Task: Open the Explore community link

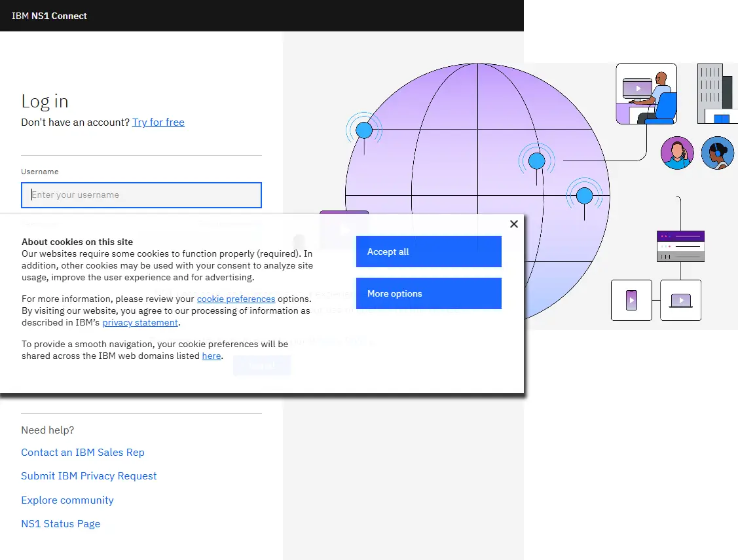Action: (x=67, y=500)
